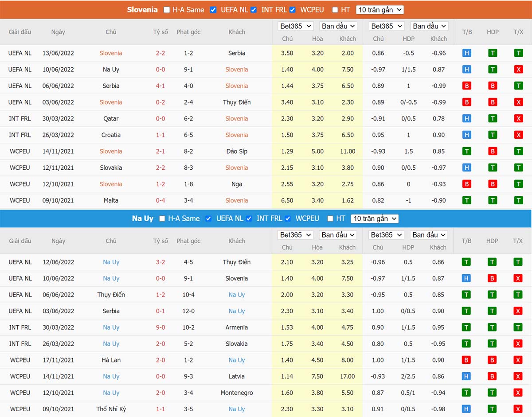532x417 pixels.
Task: Click red X badge in Qatar–Slovenia row
Action: click(518, 119)
